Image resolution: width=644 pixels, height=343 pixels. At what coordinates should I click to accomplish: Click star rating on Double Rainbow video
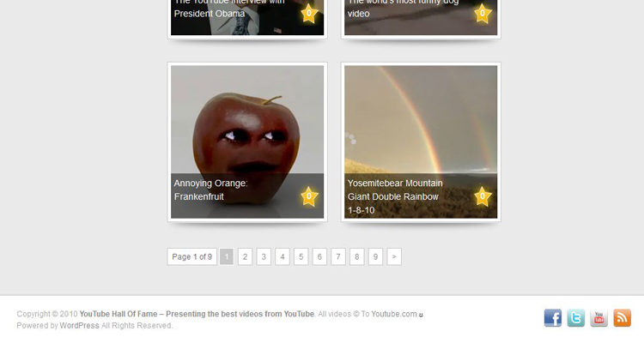click(x=483, y=196)
